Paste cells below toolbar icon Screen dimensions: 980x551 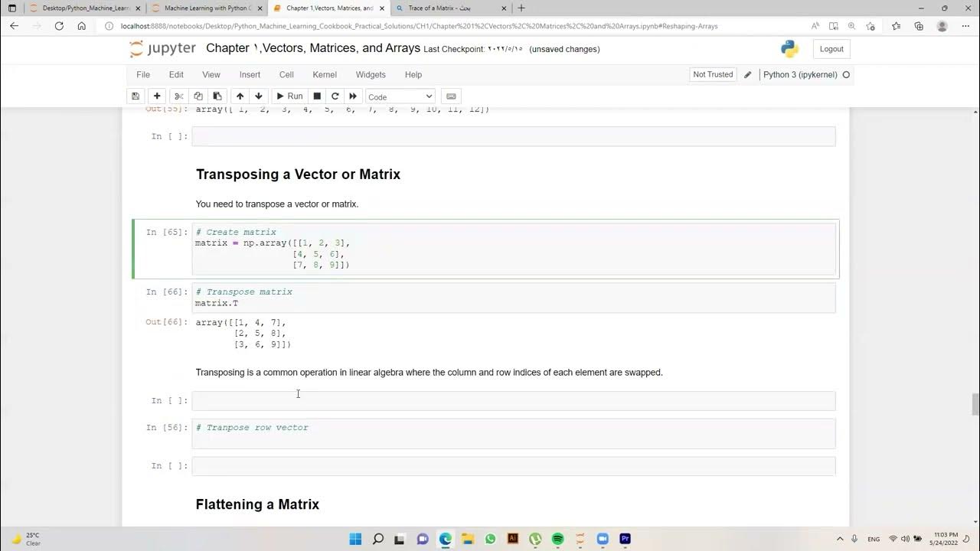pos(217,96)
